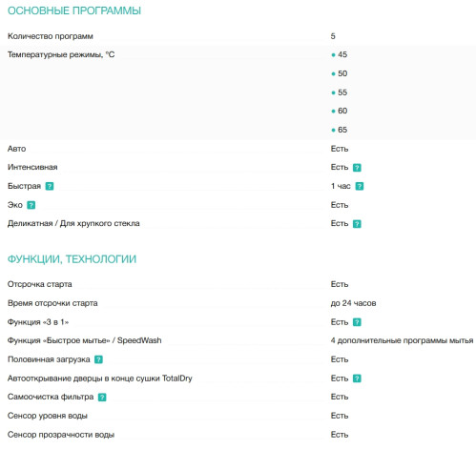Open the help icon in the Функция «3 в 1» row
476x450 pixels.
pos(357,322)
